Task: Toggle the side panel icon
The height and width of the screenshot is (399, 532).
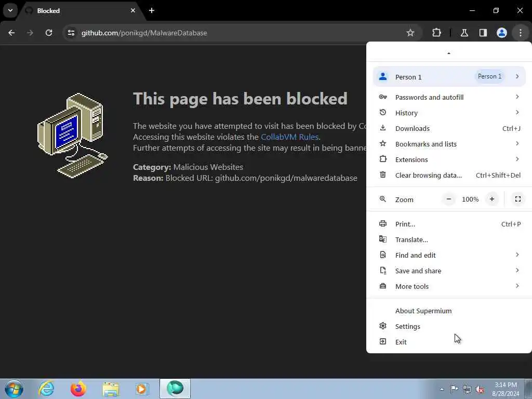Action: pos(483,33)
